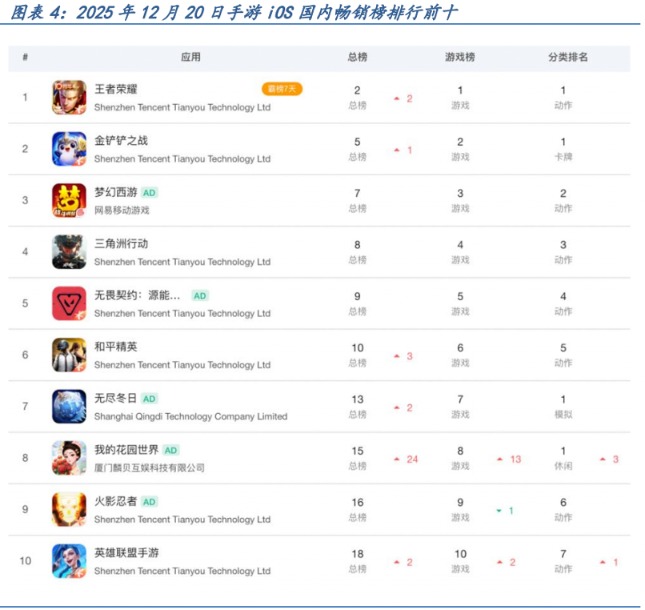This screenshot has width=645, height=610.
Task: Click the 游戏榜 column header
Action: tap(460, 57)
